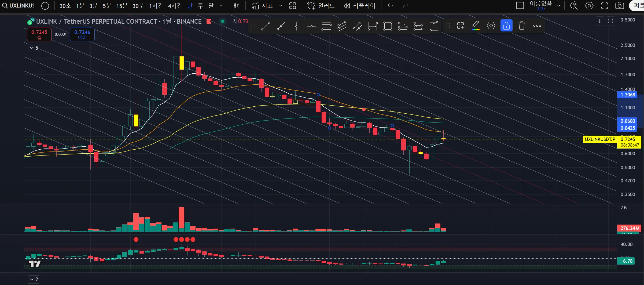Switch to 30초 timeframe
The height and width of the screenshot is (285, 644).
tap(65, 6)
